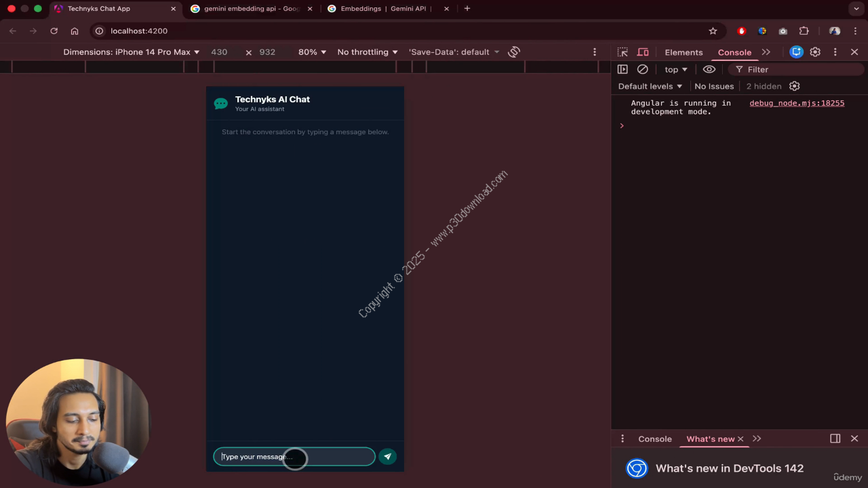This screenshot has width=868, height=488.
Task: Show the console sidebar panel icon
Action: (x=623, y=69)
